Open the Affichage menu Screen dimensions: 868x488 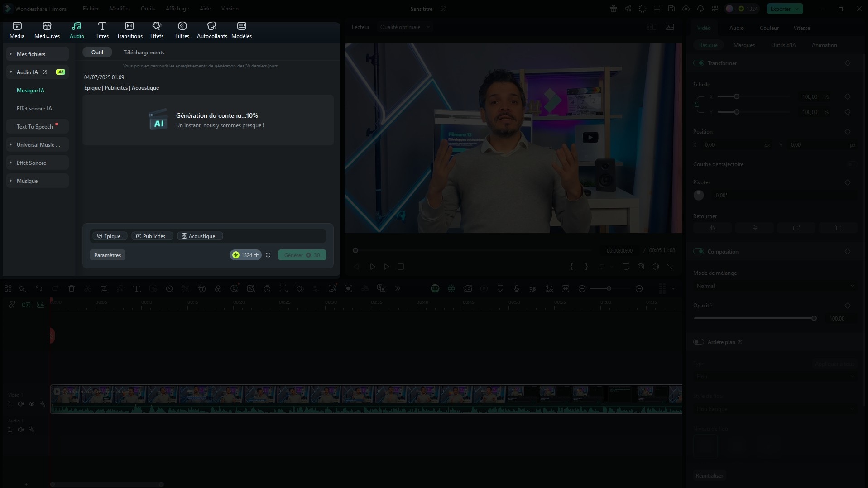click(177, 9)
